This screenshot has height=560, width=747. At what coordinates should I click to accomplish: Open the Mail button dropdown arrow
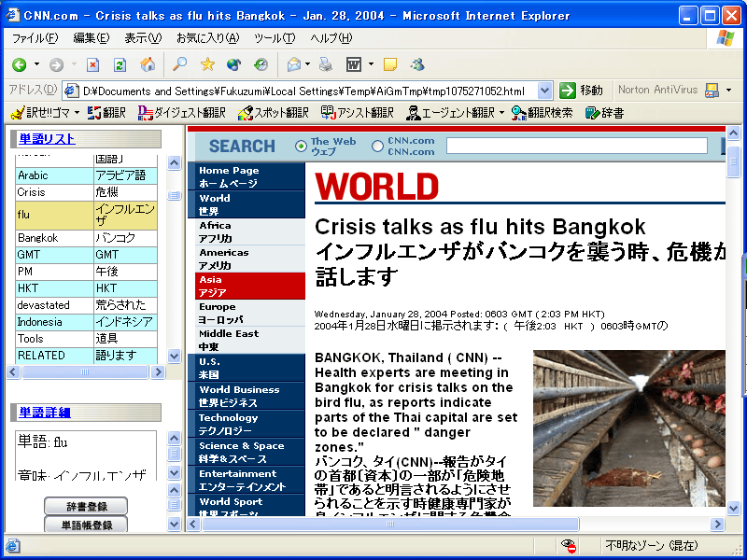pyautogui.click(x=308, y=64)
